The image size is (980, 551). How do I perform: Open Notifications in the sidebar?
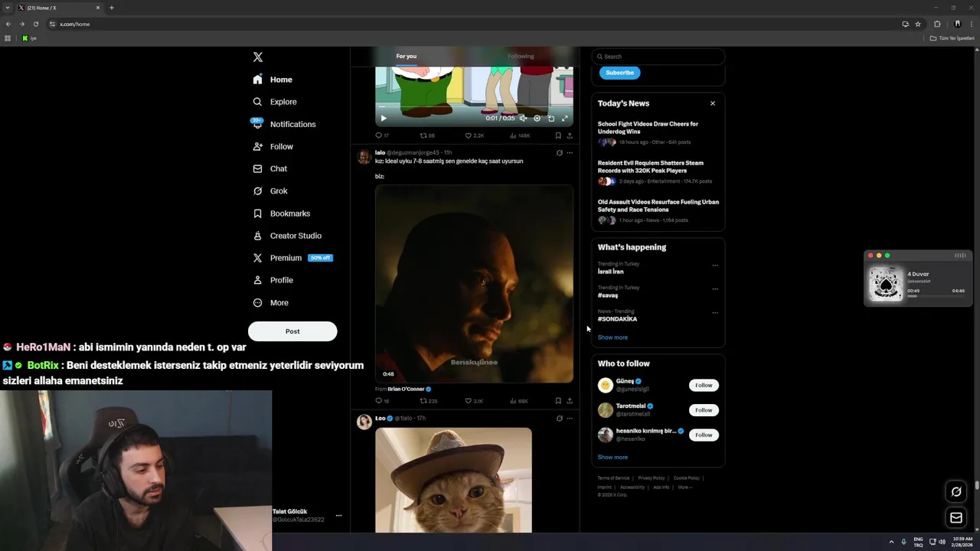(284, 124)
